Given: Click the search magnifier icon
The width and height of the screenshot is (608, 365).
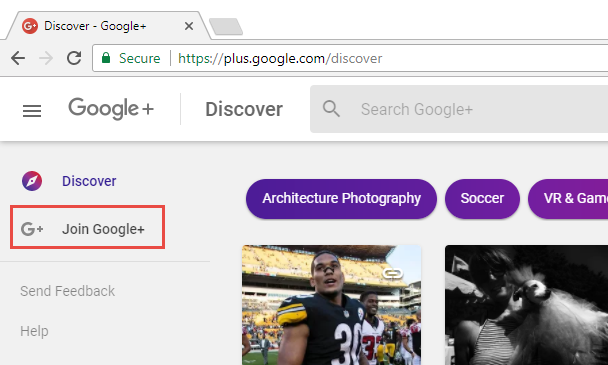Looking at the screenshot, I should pyautogui.click(x=331, y=109).
